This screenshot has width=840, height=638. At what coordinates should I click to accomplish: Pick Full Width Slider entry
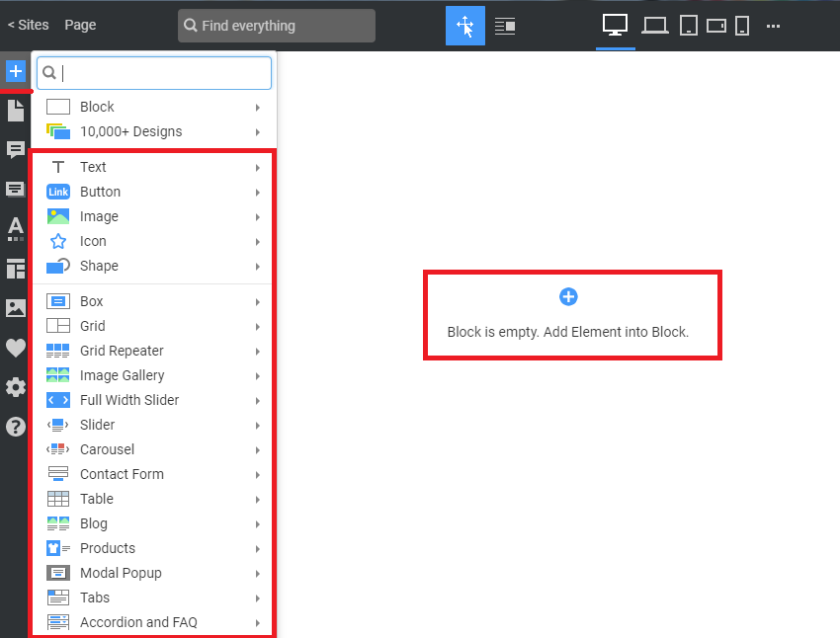click(154, 400)
